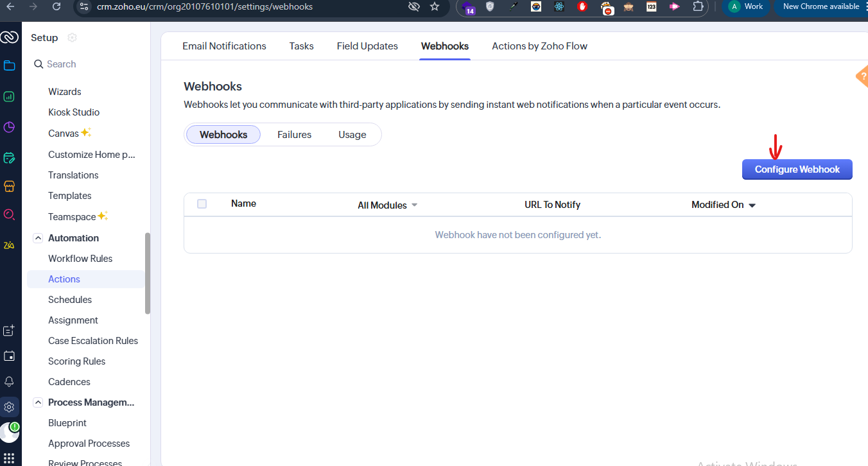Open the app launcher grid icon
This screenshot has width=868, height=466.
pyautogui.click(x=10, y=458)
